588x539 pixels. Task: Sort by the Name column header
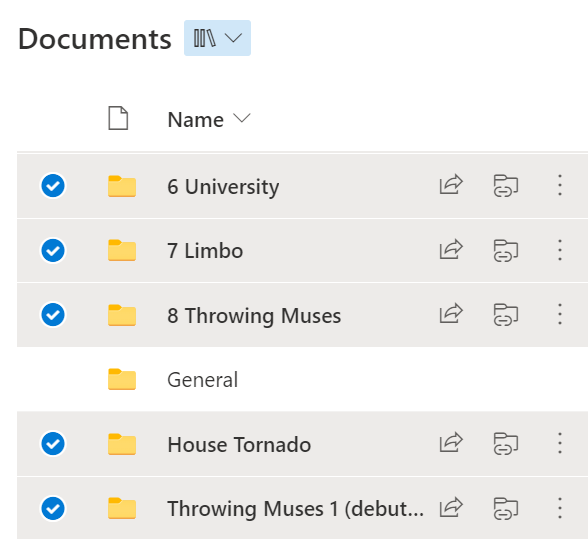pyautogui.click(x=208, y=120)
